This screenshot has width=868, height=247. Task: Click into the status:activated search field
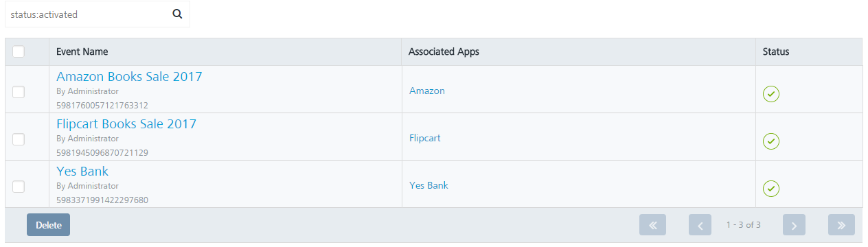click(x=87, y=14)
